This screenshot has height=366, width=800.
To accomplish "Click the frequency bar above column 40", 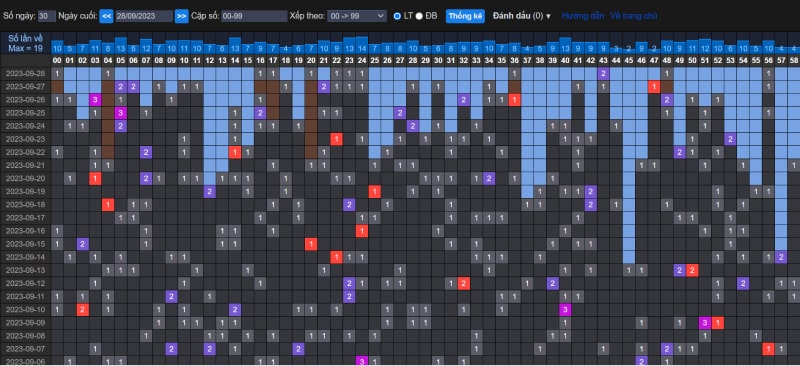I will coord(565,45).
